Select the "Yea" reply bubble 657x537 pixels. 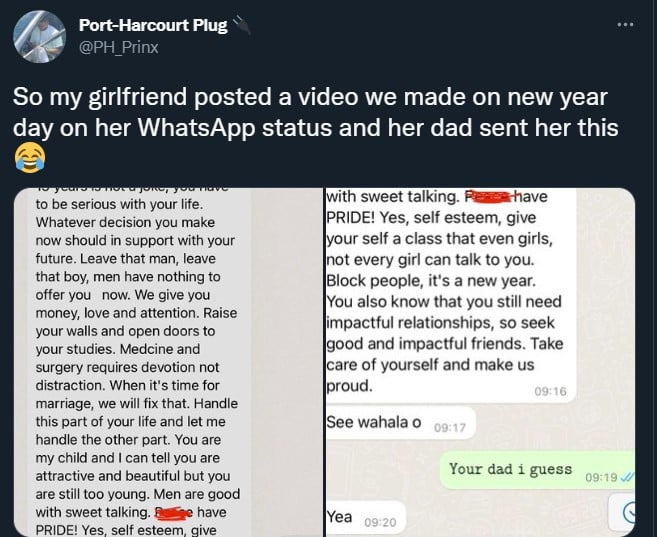coord(366,518)
